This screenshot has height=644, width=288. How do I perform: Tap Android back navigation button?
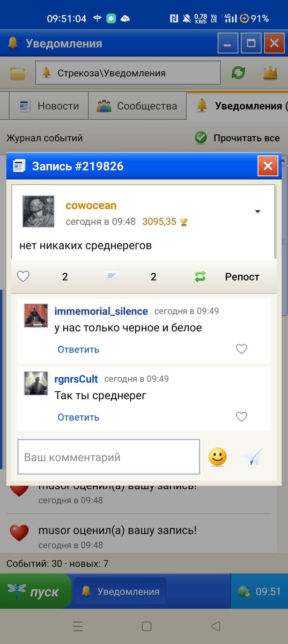coord(216,626)
